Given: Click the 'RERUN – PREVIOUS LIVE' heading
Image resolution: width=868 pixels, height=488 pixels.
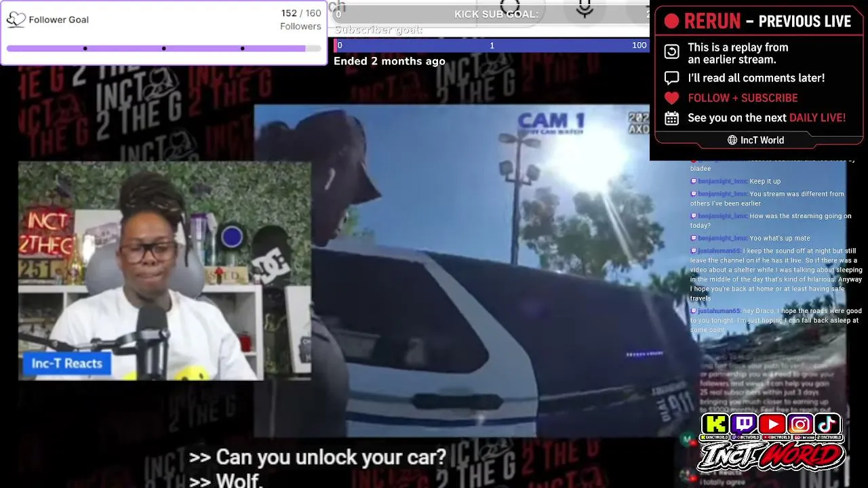Looking at the screenshot, I should 767,22.
